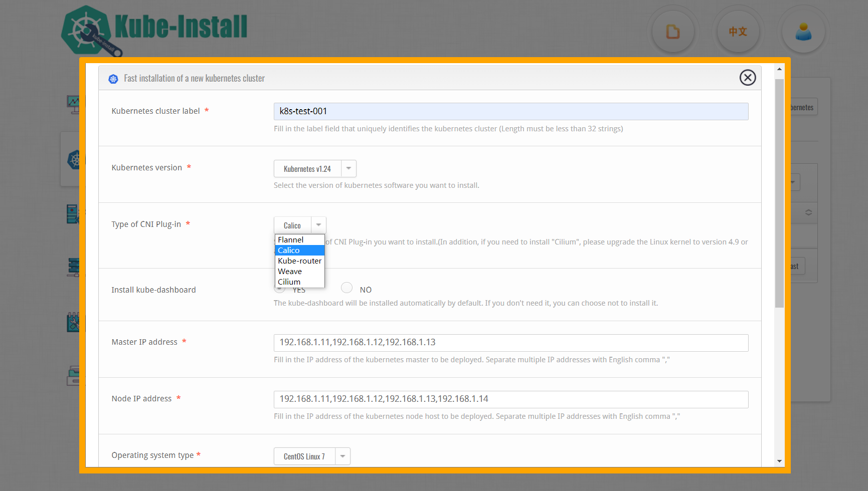
Task: Click the 'Install kube-dashboard' label
Action: click(x=153, y=290)
